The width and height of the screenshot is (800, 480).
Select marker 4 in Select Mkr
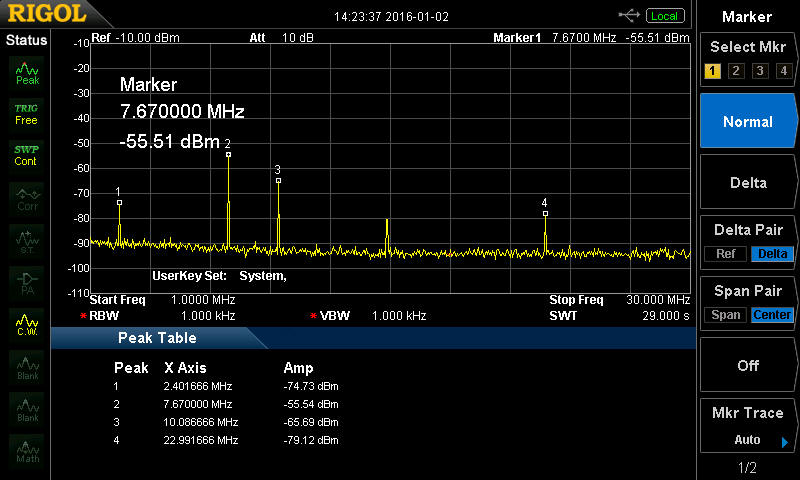click(783, 70)
